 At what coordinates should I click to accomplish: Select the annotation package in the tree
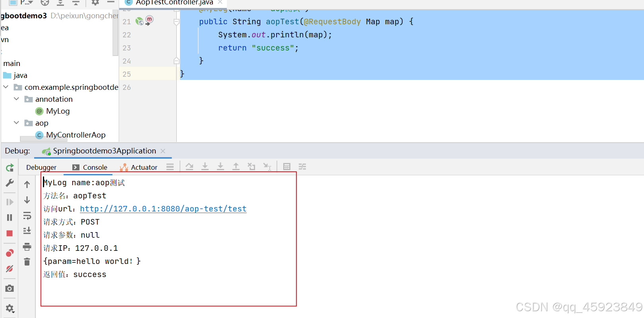point(54,99)
